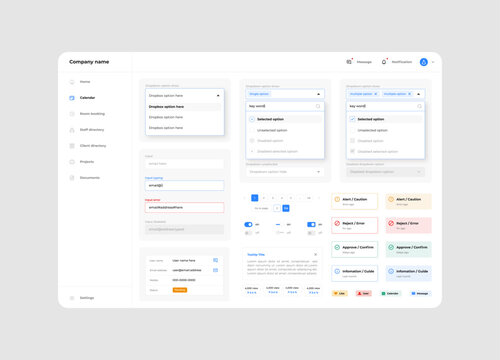Remove the second multiple option tag
This screenshot has width=500, height=360.
(x=410, y=94)
